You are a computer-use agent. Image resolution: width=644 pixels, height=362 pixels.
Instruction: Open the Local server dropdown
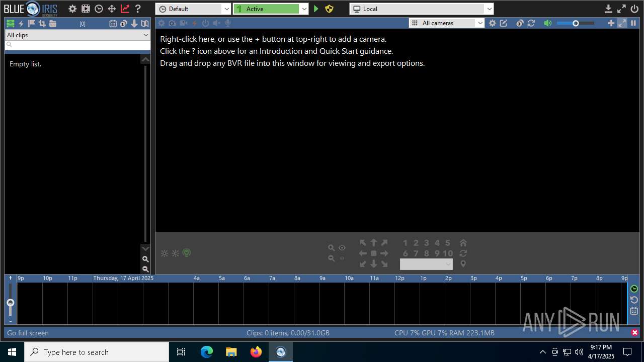[x=422, y=9]
